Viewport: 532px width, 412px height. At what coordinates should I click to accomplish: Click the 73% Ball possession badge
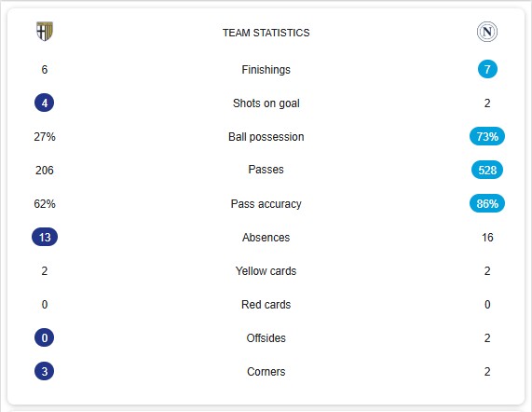pyautogui.click(x=487, y=136)
